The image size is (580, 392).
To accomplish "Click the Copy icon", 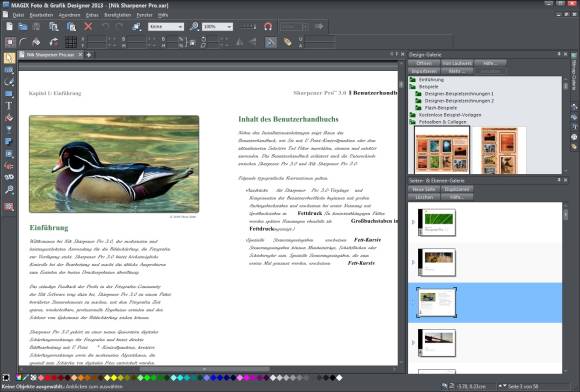I will click(x=54, y=26).
